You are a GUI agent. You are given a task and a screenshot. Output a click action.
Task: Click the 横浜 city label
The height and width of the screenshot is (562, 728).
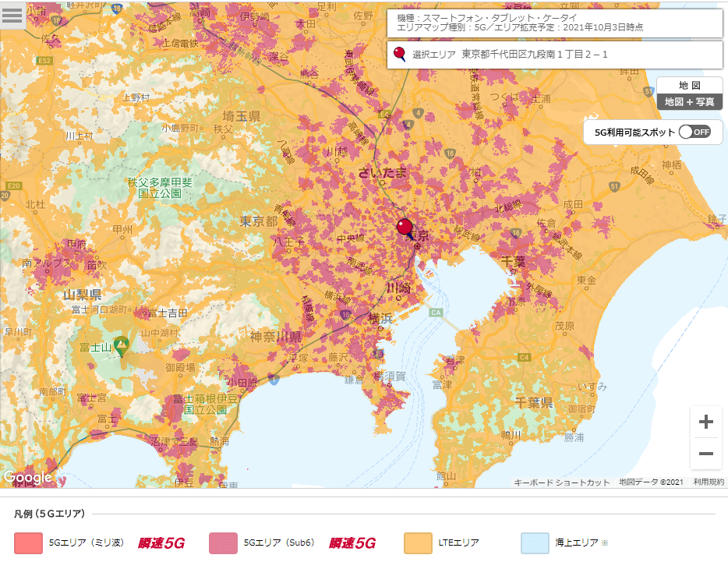380,319
